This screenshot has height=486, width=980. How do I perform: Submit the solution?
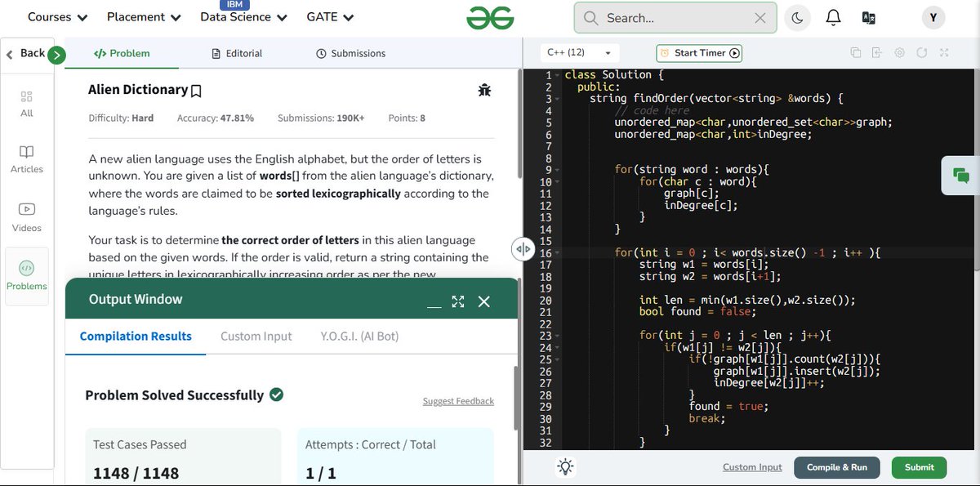tap(919, 467)
